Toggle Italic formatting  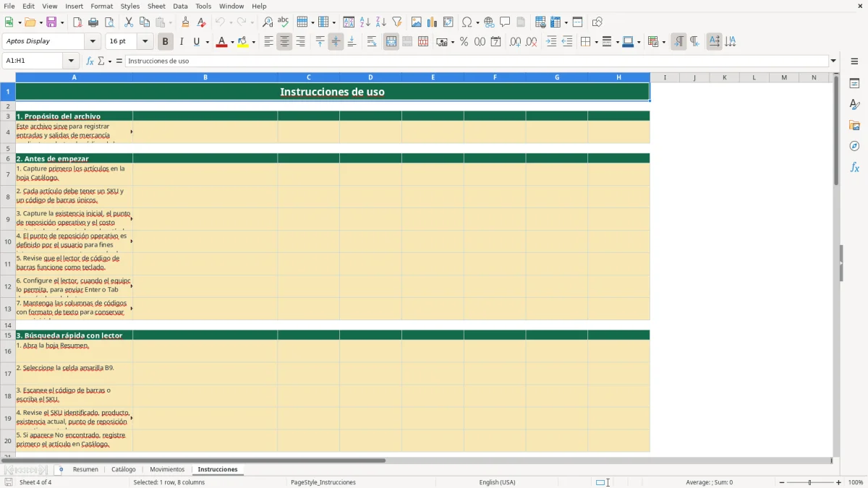pos(181,42)
